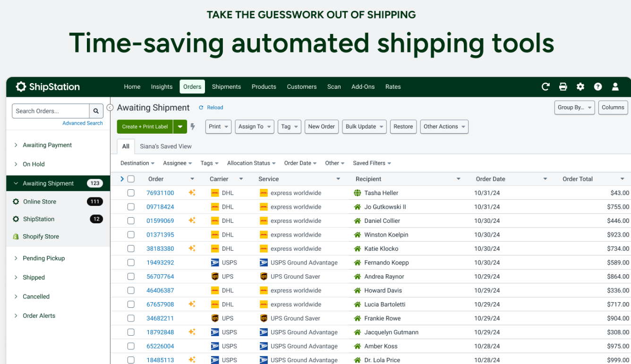The width and height of the screenshot is (631, 364).
Task: Select the checkbox for order 19493292
Action: point(131,262)
